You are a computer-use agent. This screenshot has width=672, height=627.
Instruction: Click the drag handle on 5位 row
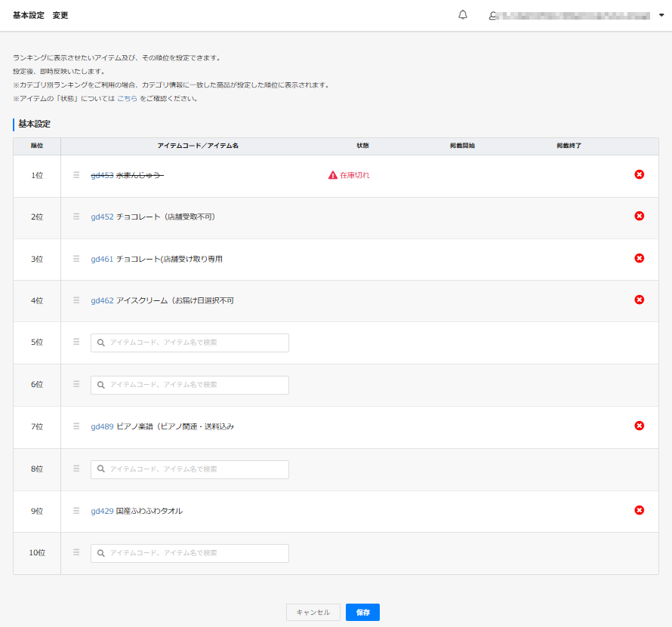tap(76, 342)
